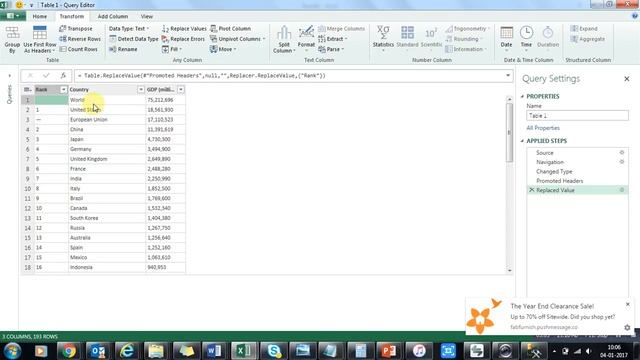640x360 pixels.
Task: Click the formula bar fx icon
Action: pos(63,76)
